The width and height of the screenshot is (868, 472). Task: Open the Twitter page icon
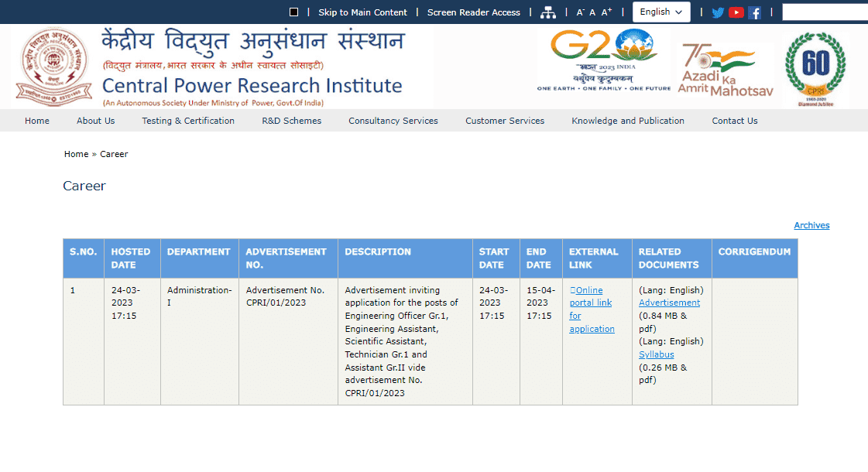tap(718, 12)
